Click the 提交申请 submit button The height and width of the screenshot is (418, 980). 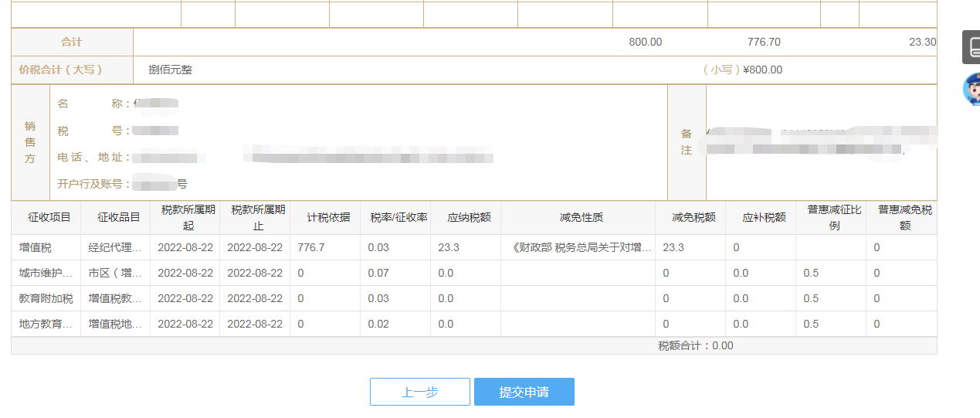click(524, 392)
